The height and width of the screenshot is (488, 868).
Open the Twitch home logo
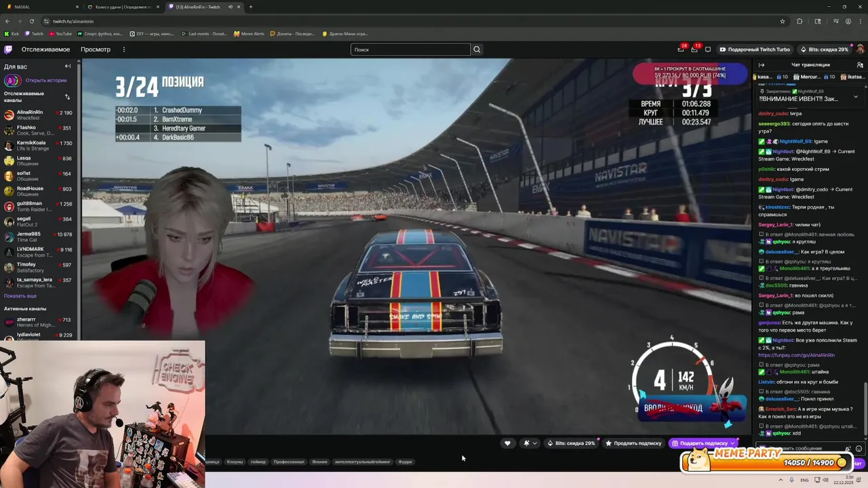pos(8,49)
